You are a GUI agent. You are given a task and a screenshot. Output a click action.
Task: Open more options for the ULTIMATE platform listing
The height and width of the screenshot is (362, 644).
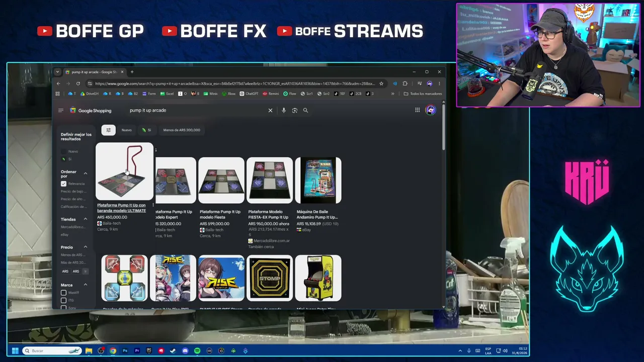coord(153,205)
